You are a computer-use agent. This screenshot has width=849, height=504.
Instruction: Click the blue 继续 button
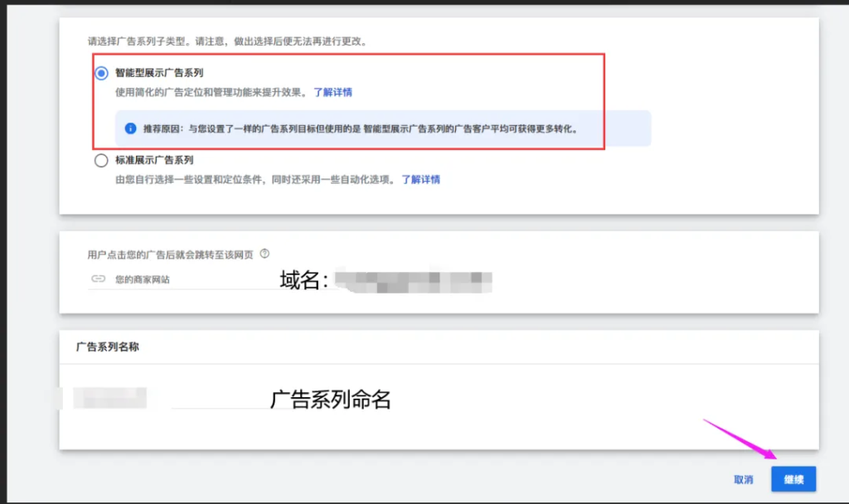[793, 479]
